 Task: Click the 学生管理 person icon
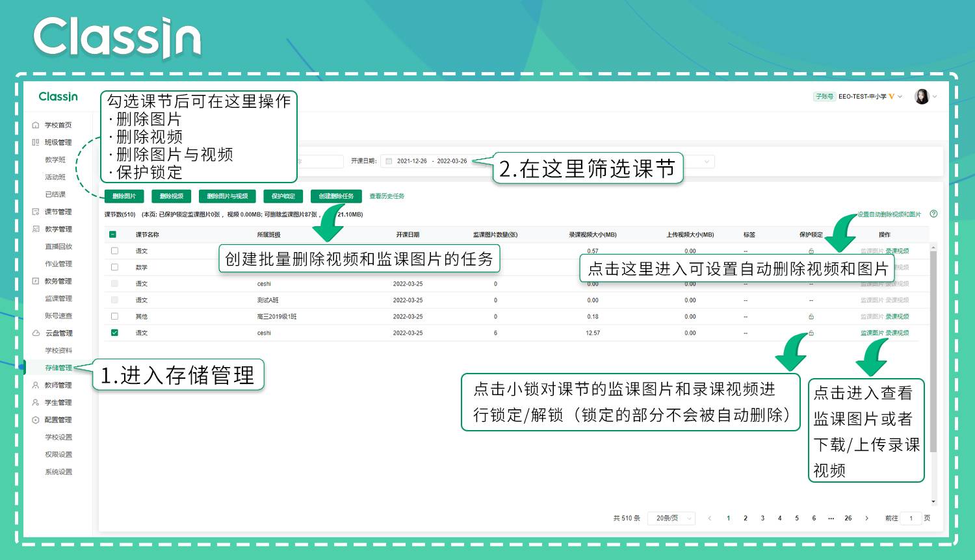pyautogui.click(x=36, y=403)
